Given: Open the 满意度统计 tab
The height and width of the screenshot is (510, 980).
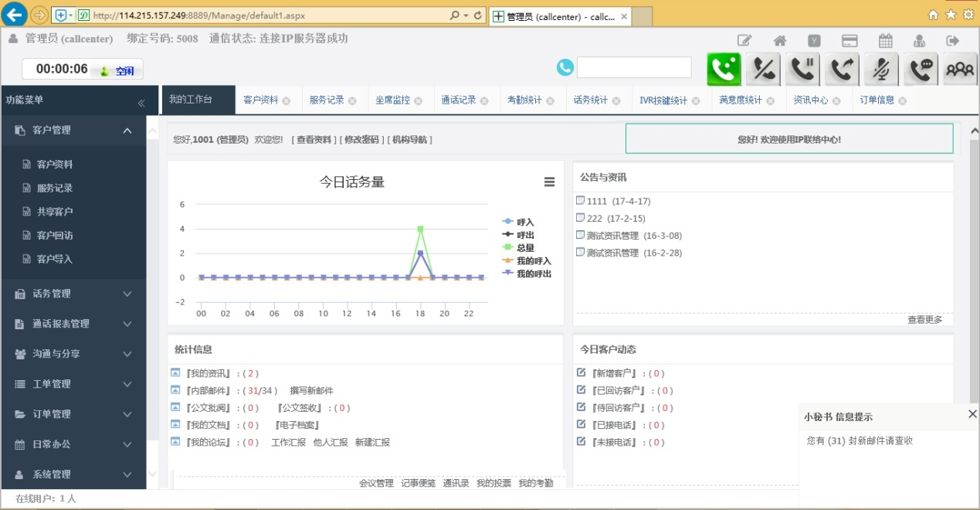Looking at the screenshot, I should [x=740, y=100].
